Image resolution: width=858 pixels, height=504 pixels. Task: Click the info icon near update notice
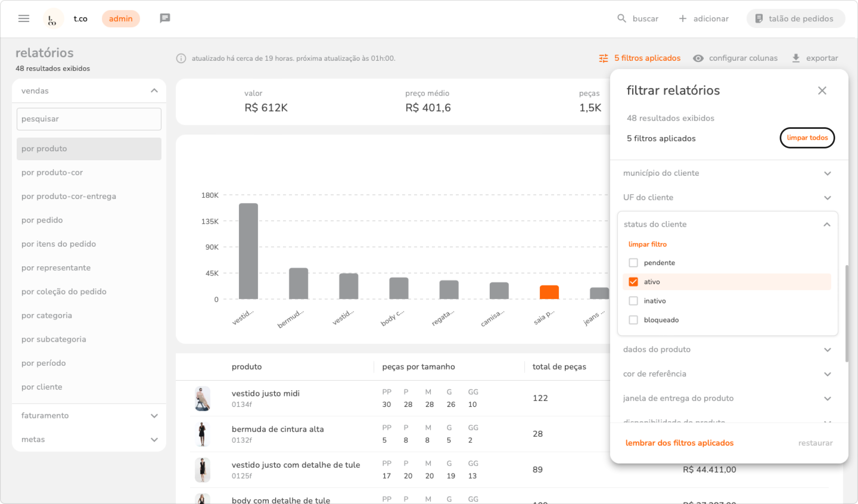pyautogui.click(x=181, y=58)
